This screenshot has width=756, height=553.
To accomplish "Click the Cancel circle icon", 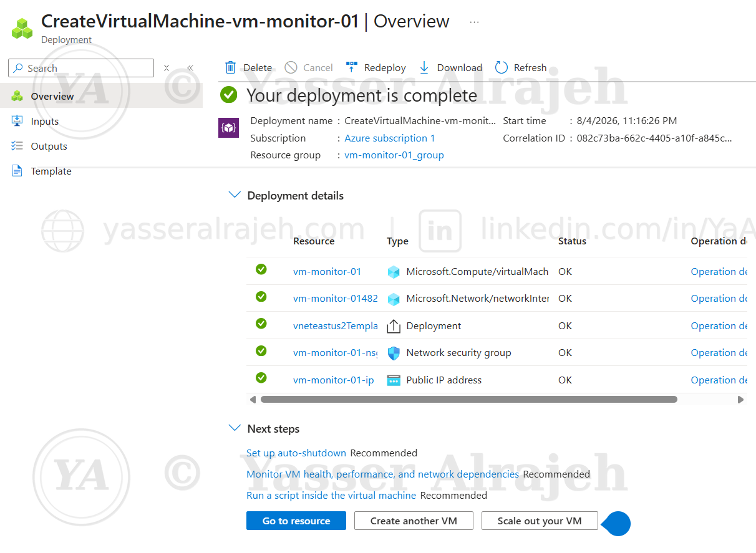I will pyautogui.click(x=291, y=67).
